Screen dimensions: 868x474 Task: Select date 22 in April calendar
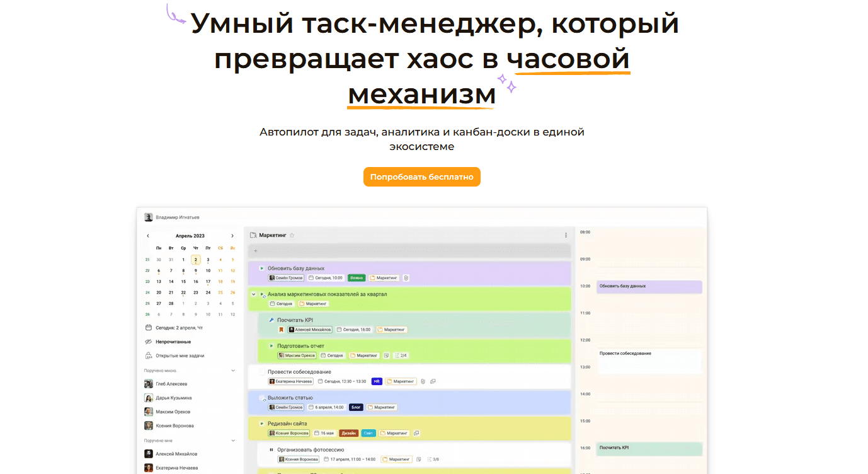pyautogui.click(x=183, y=292)
